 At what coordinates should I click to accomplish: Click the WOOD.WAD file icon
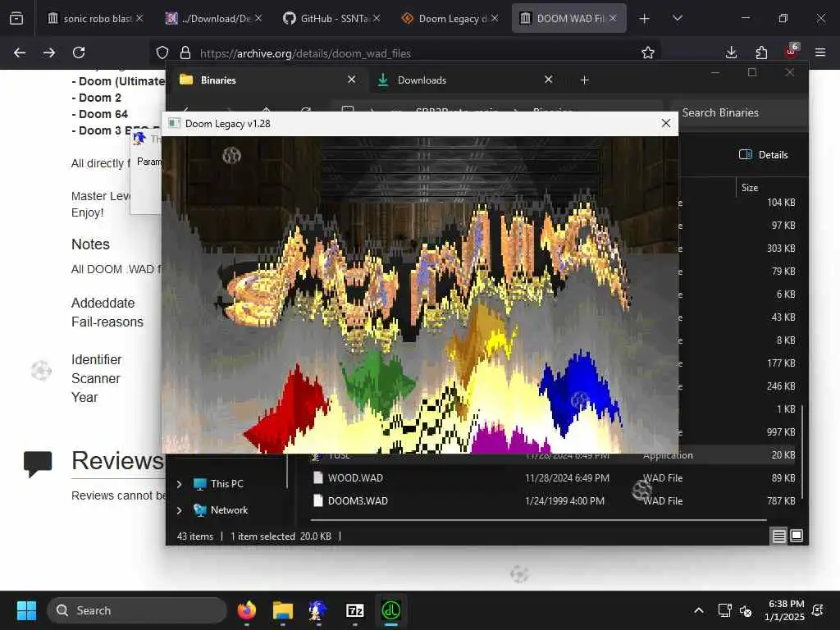(x=318, y=478)
